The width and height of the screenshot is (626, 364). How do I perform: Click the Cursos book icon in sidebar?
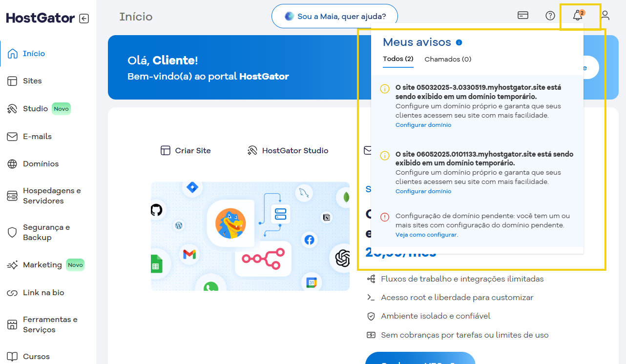(x=12, y=357)
